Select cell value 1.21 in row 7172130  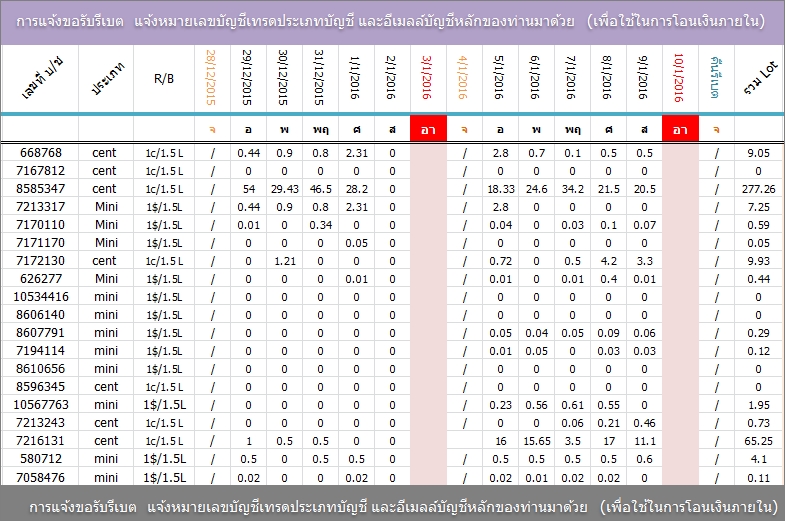pyautogui.click(x=284, y=261)
